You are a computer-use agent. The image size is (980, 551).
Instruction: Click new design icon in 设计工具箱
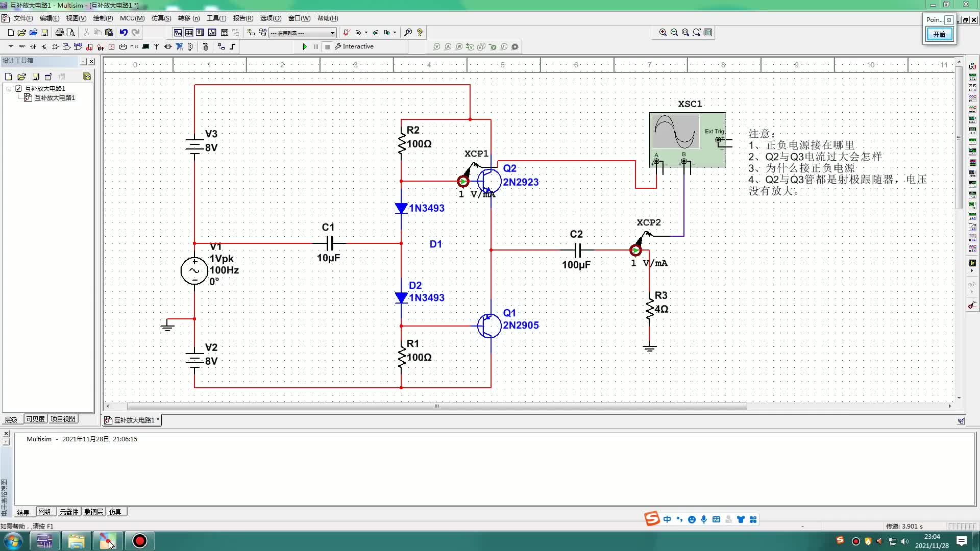[x=8, y=77]
